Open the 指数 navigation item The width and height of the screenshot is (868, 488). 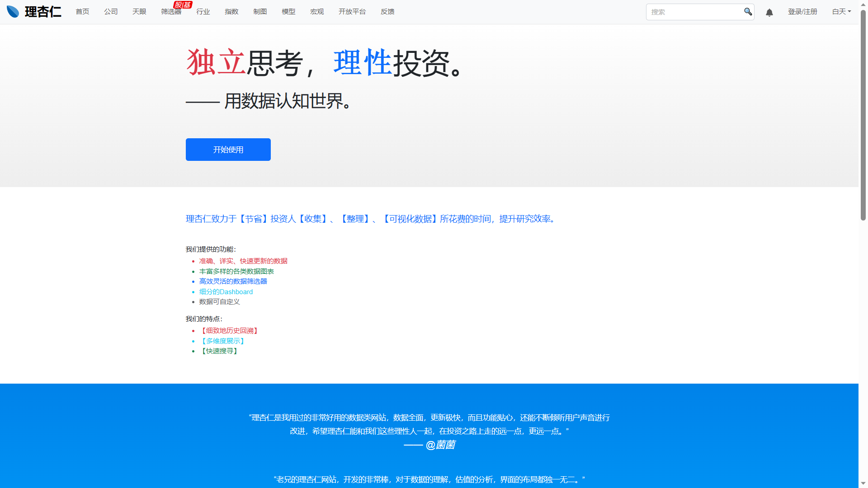click(x=231, y=12)
